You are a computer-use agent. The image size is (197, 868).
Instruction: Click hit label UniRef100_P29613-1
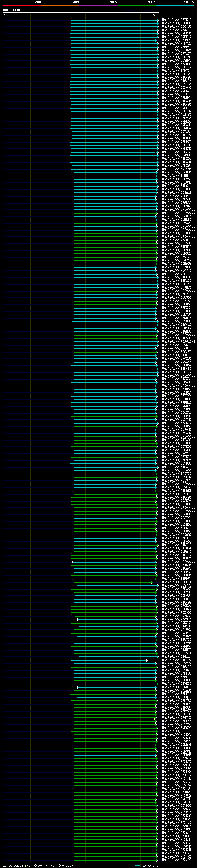tap(179, 342)
